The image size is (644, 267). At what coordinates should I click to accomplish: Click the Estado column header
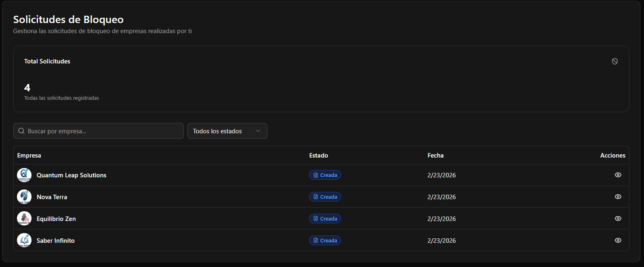pos(318,156)
